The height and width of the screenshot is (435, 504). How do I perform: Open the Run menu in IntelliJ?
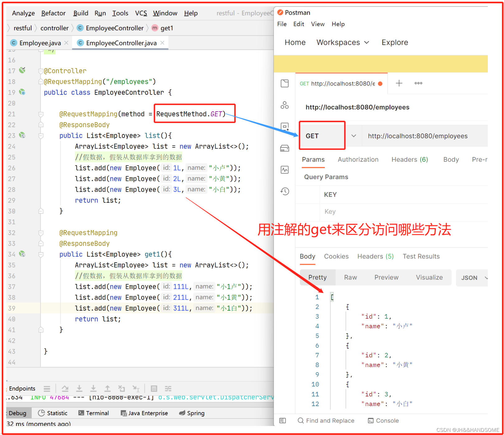(x=100, y=13)
